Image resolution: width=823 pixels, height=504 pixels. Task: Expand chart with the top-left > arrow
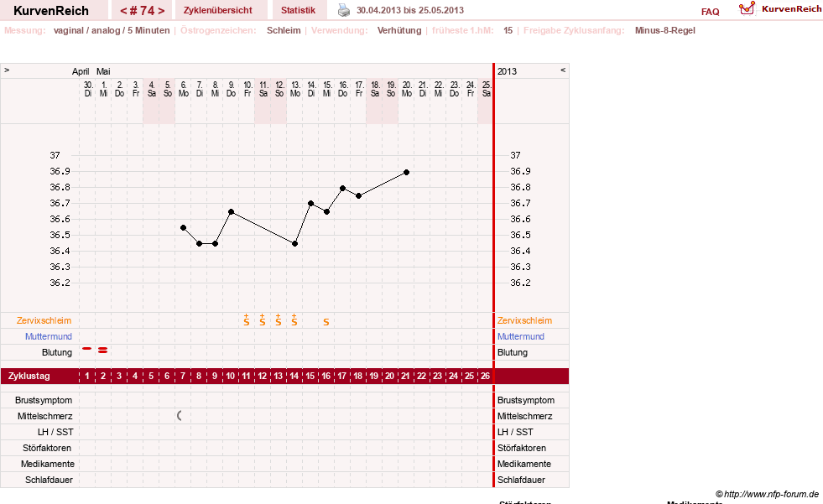coord(7,70)
